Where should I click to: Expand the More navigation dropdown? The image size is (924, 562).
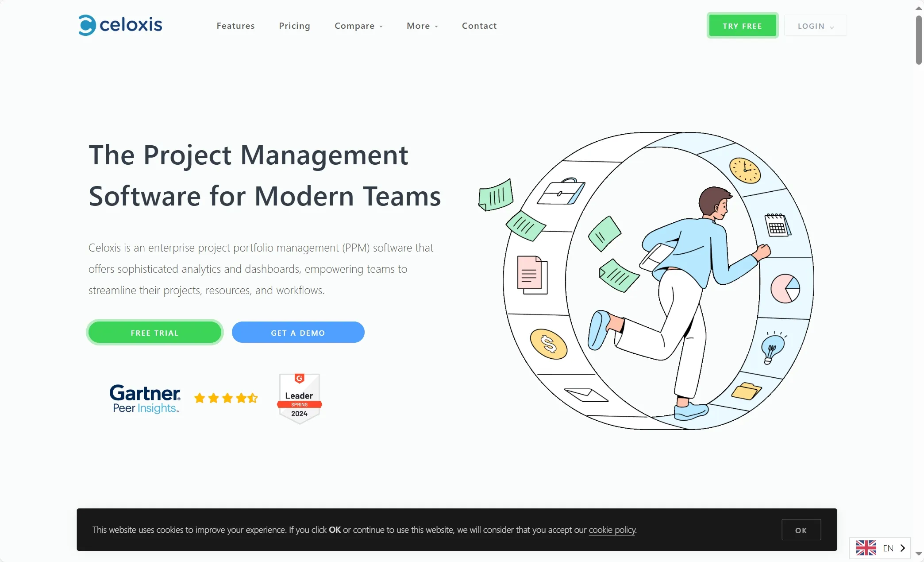[422, 25]
